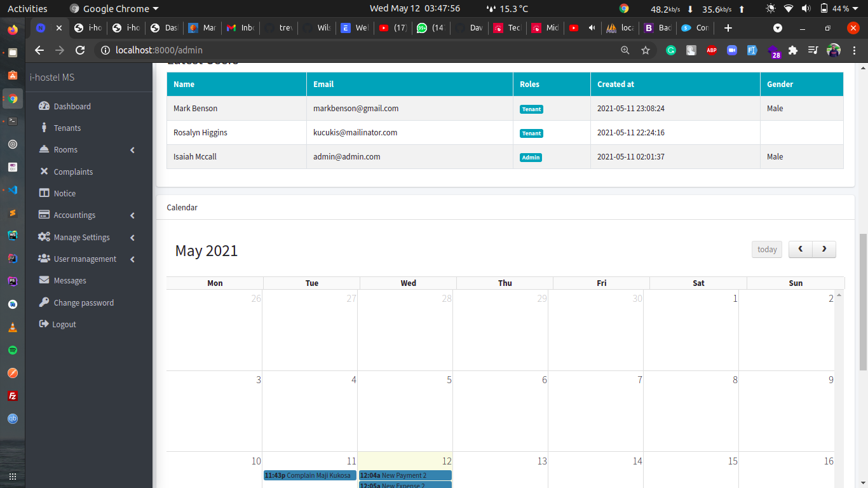Click the Admin role badge

[531, 158]
